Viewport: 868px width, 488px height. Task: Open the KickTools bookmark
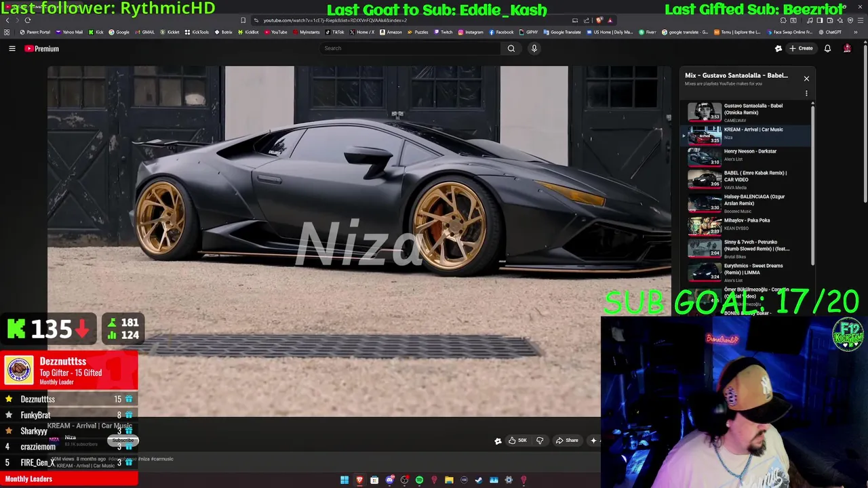point(197,32)
